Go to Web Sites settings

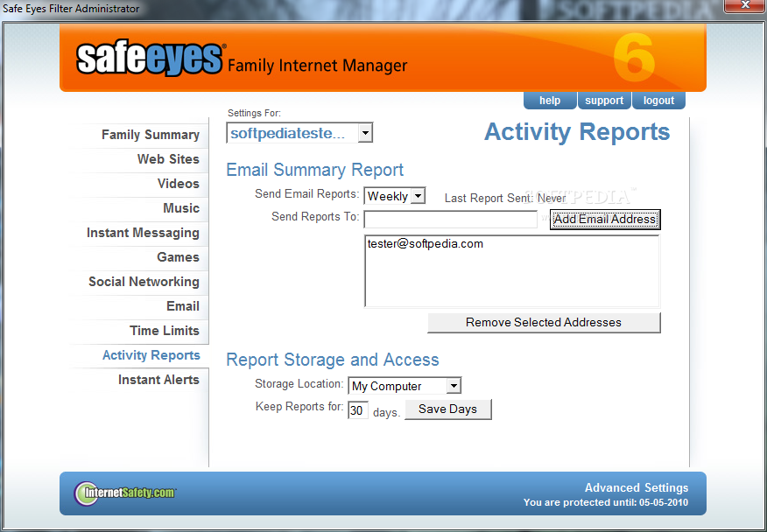(x=168, y=159)
